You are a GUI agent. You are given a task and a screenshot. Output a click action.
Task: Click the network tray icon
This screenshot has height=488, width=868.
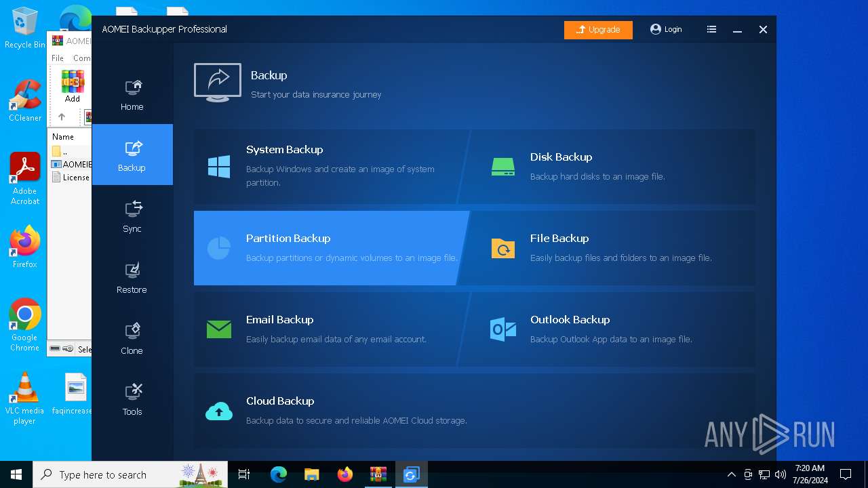click(x=764, y=475)
